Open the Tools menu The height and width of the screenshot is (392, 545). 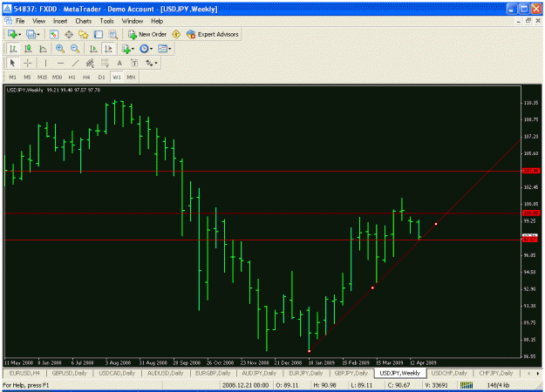tap(106, 21)
